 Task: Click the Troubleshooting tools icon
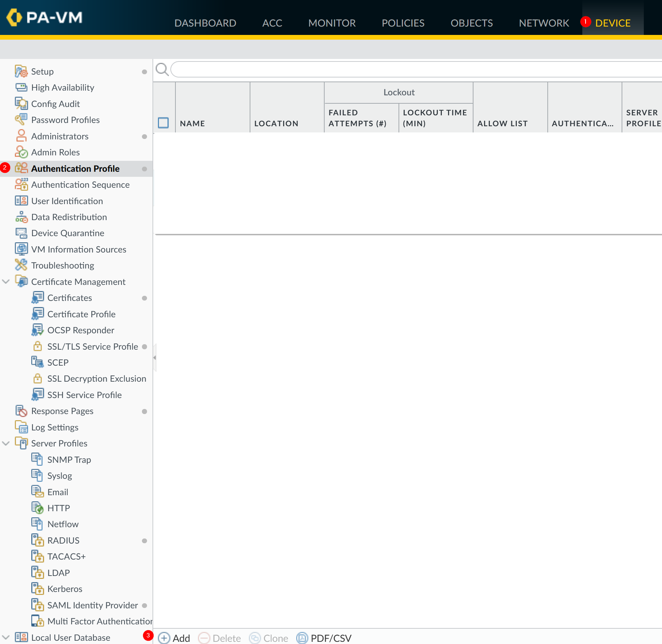coord(21,265)
